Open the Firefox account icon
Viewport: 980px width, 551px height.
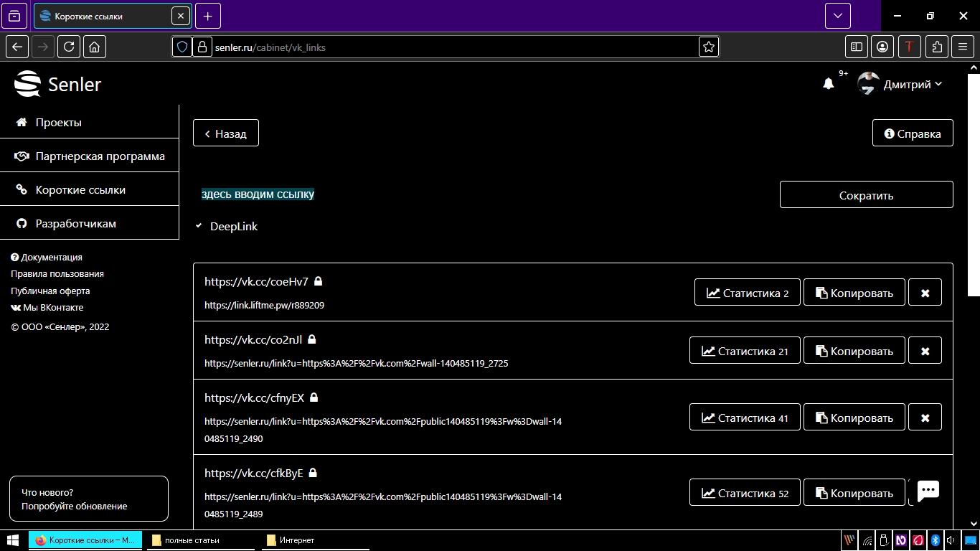click(882, 47)
